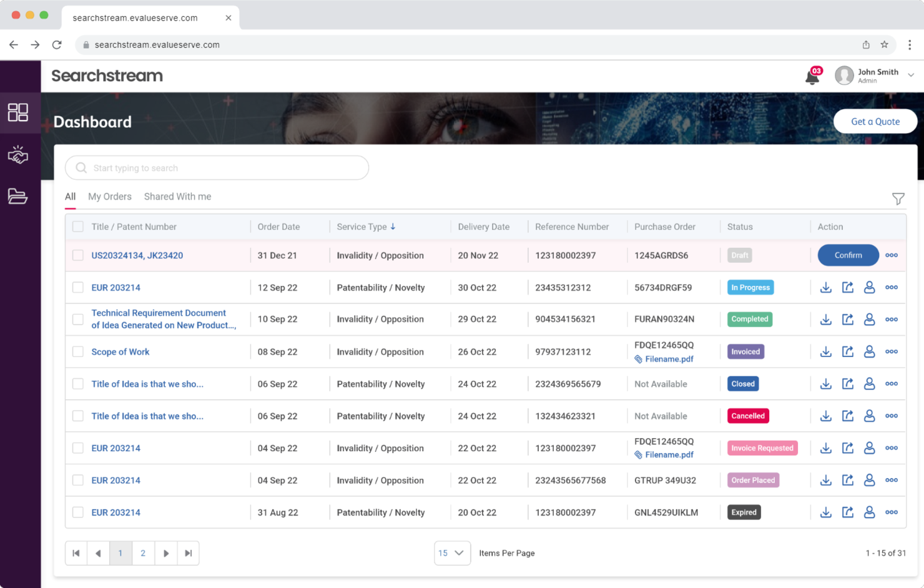Check the US20324134, JK23420 row checkbox

(x=78, y=255)
